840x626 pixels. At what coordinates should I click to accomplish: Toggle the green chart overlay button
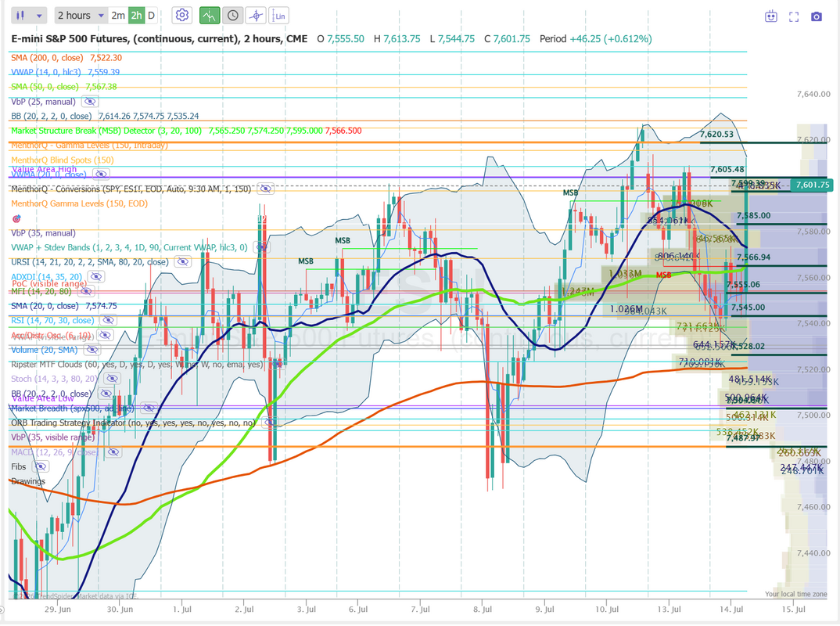click(210, 16)
